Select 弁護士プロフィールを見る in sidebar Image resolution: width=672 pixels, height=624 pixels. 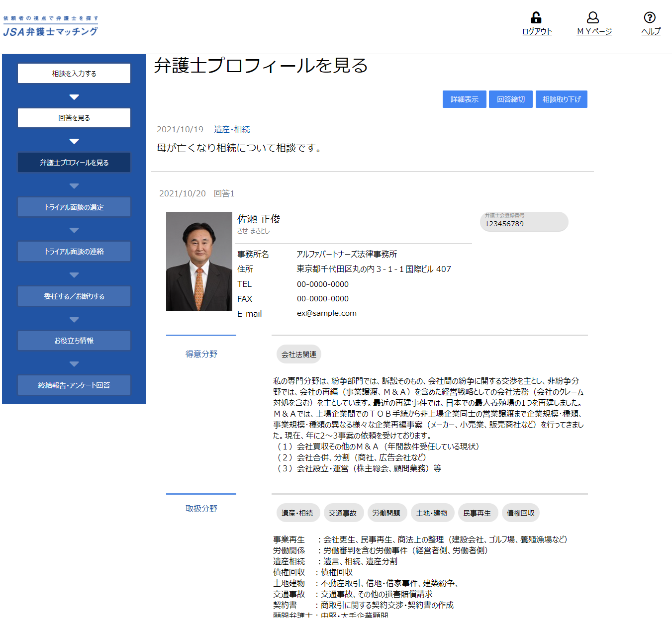74,162
